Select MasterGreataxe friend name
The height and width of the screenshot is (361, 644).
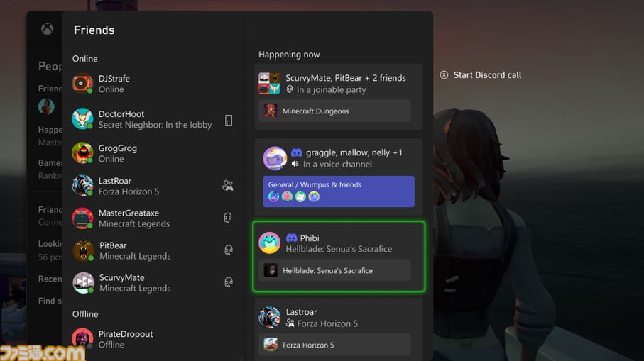(x=129, y=213)
